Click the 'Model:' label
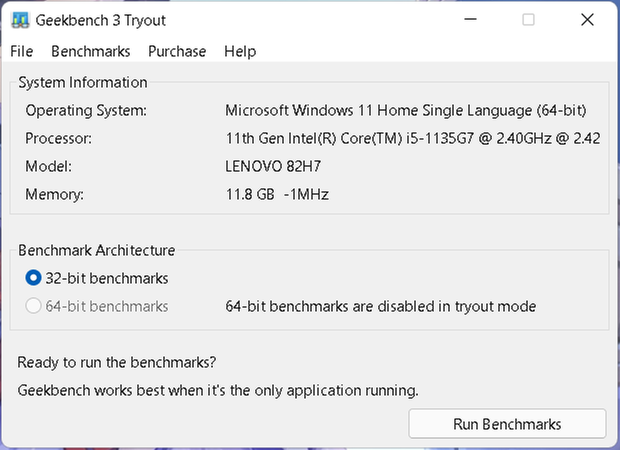This screenshot has width=620, height=450. point(49,166)
